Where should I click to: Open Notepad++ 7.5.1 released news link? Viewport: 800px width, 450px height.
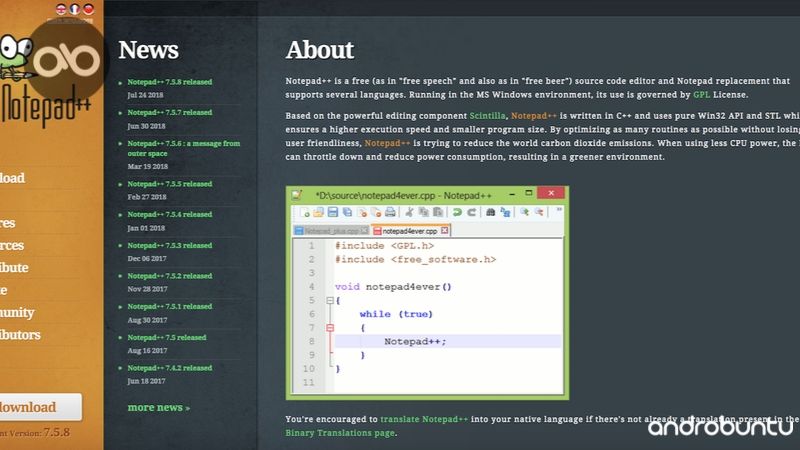click(169, 307)
